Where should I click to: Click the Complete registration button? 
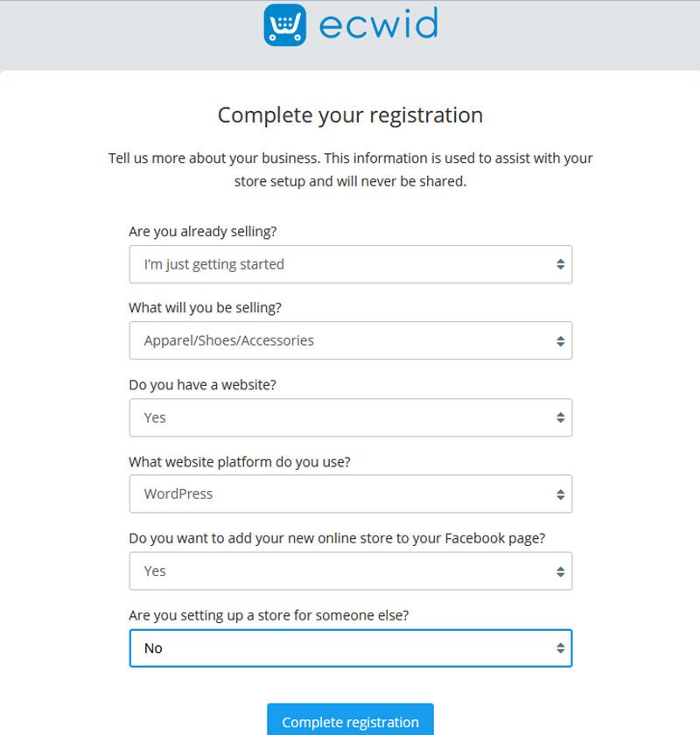pyautogui.click(x=350, y=720)
